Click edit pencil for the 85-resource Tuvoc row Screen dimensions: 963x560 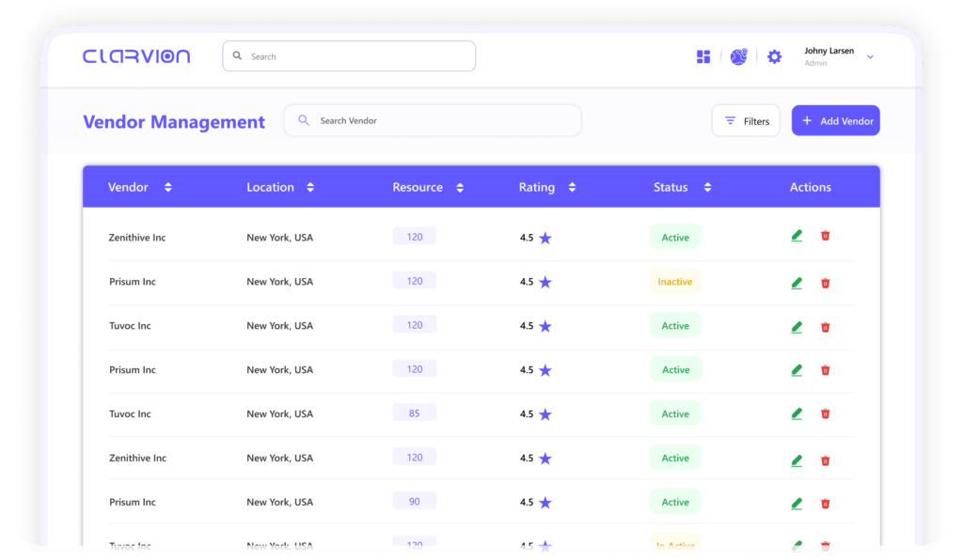coord(797,413)
